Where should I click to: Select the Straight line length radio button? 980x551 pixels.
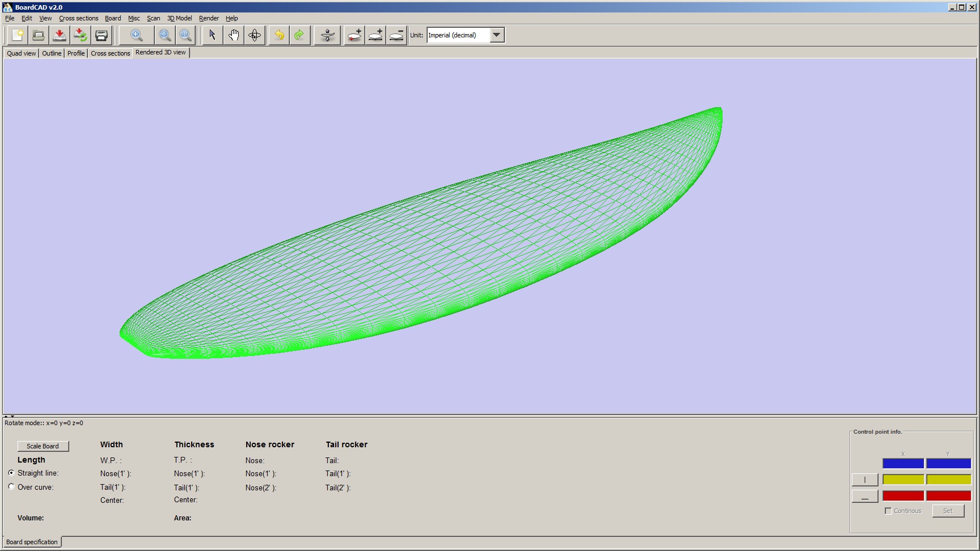coord(11,473)
